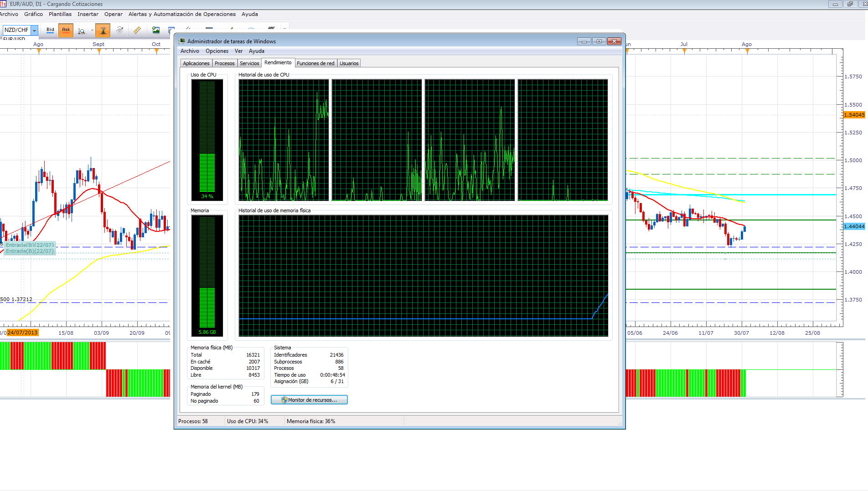Viewport: 868px width, 491px height.
Task: Select the ruler measurement tool
Action: tap(137, 30)
